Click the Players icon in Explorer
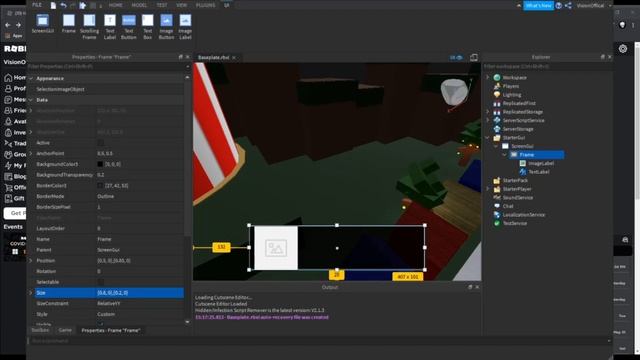 click(x=497, y=86)
